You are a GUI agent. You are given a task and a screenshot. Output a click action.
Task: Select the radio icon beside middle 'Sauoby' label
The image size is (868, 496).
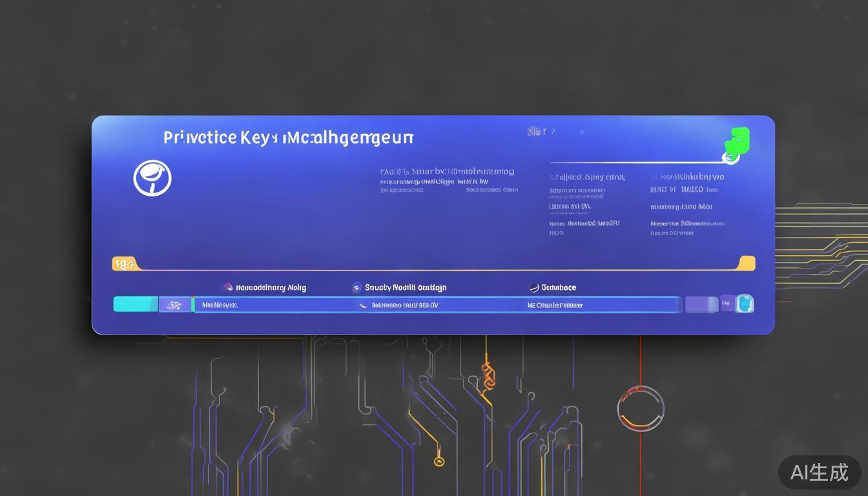click(356, 287)
